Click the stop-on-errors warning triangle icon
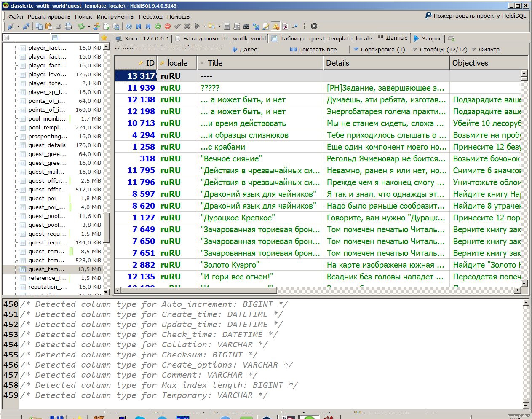 (275, 26)
